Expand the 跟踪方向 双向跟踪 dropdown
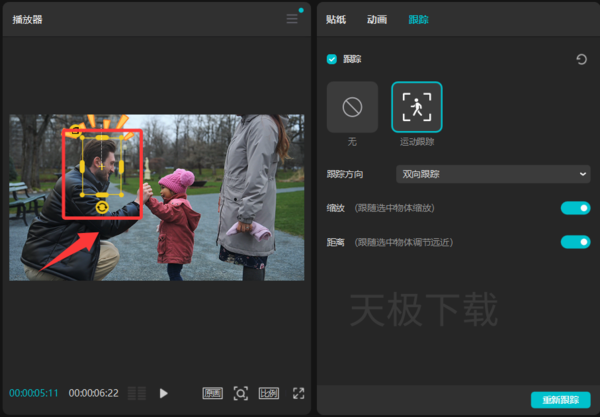Image resolution: width=600 pixels, height=417 pixels. (x=493, y=174)
